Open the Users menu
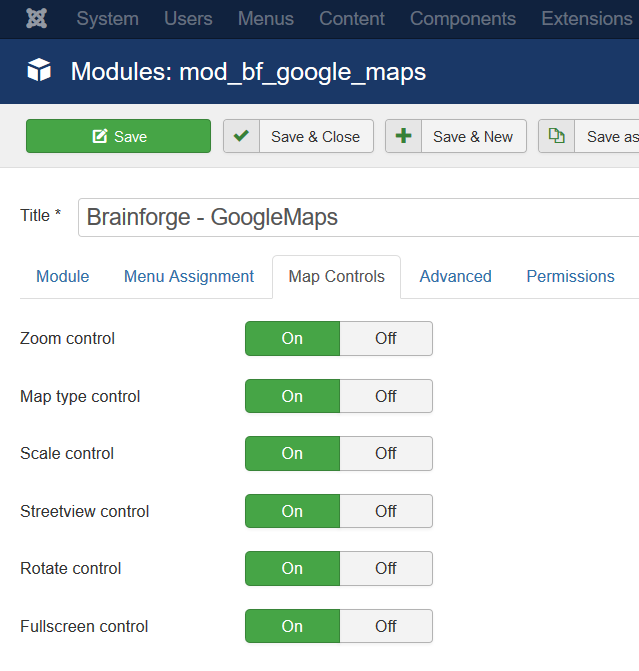The width and height of the screenshot is (639, 671). (x=188, y=19)
